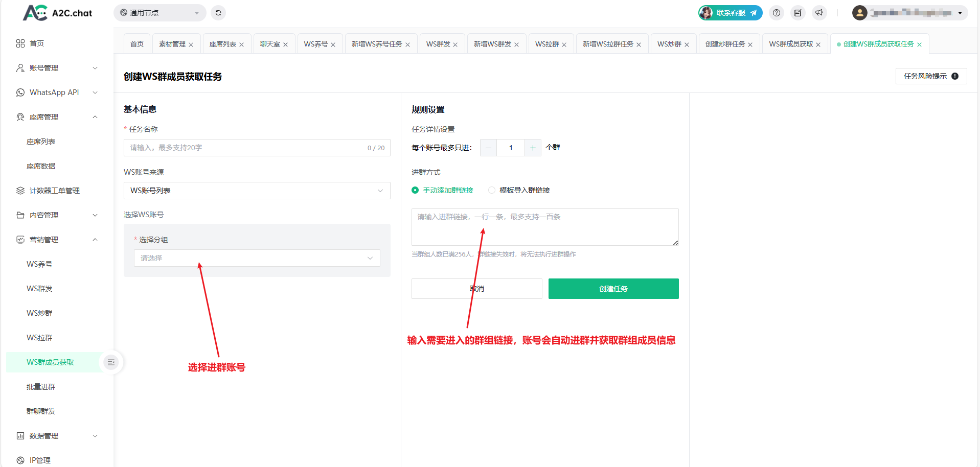Open the help question mark icon

tap(777, 13)
